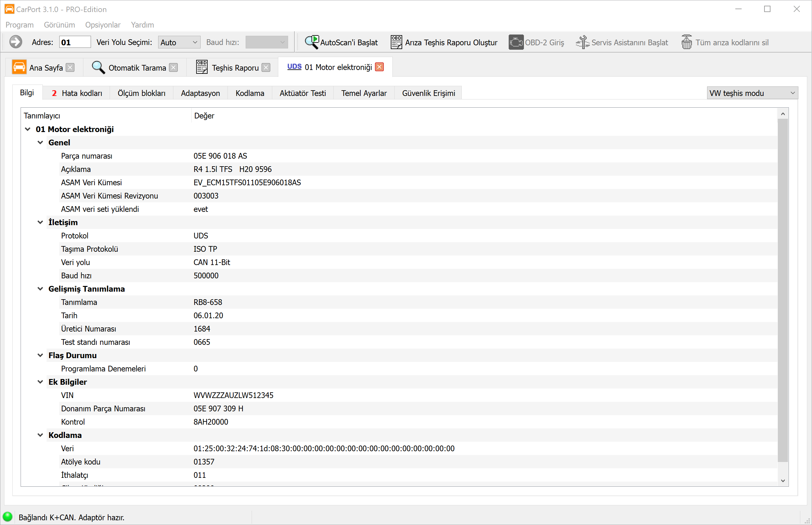812x525 pixels.
Task: Click the Teşhis Raporu tab icon
Action: pyautogui.click(x=202, y=67)
